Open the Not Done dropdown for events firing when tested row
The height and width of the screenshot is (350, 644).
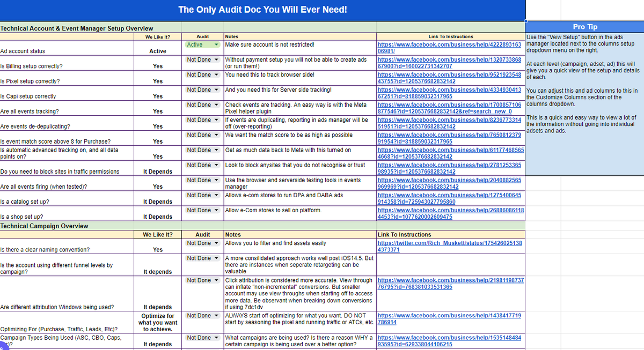[203, 180]
